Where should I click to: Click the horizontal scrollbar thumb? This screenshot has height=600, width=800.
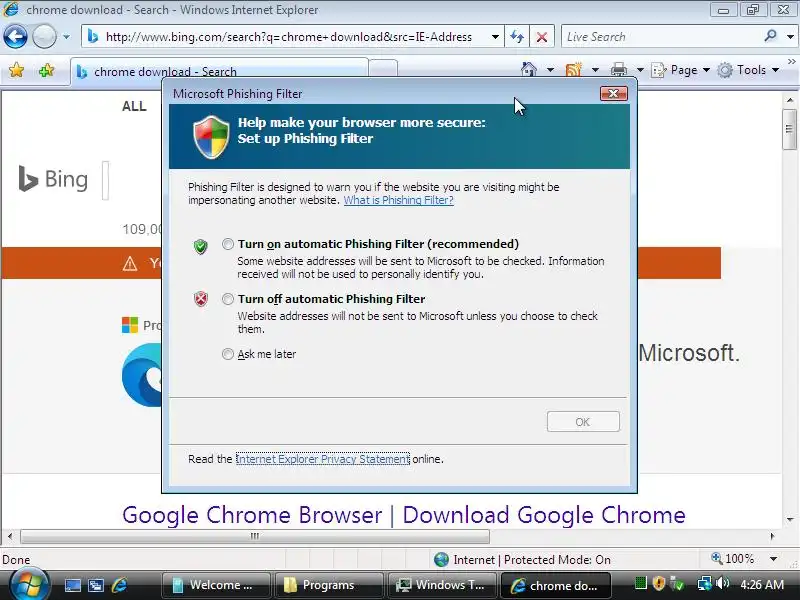click(x=255, y=536)
